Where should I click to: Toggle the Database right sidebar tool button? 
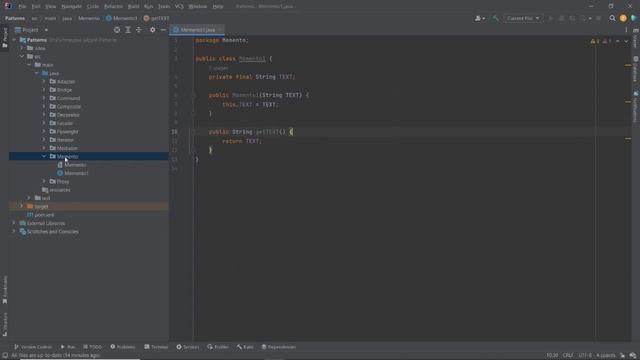tap(636, 69)
